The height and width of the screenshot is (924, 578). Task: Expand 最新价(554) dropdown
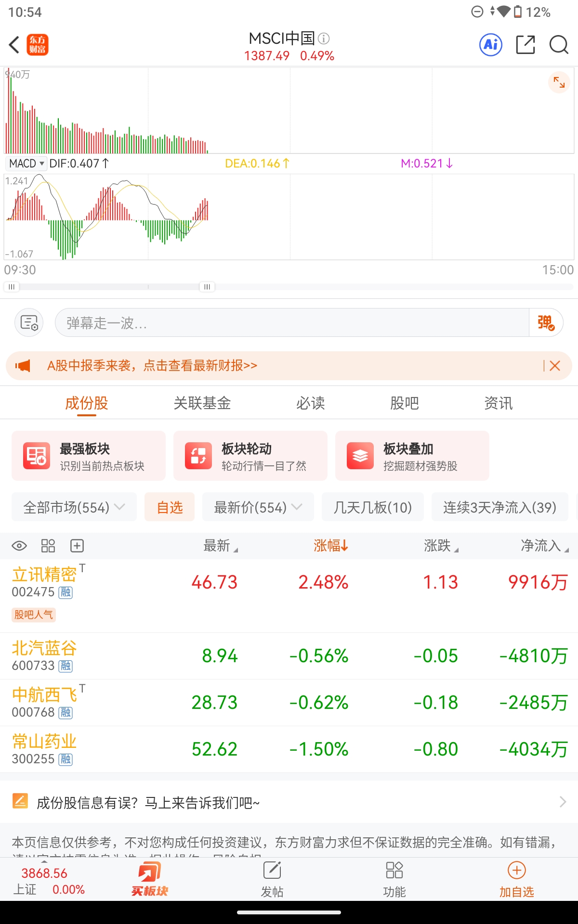[x=258, y=507]
